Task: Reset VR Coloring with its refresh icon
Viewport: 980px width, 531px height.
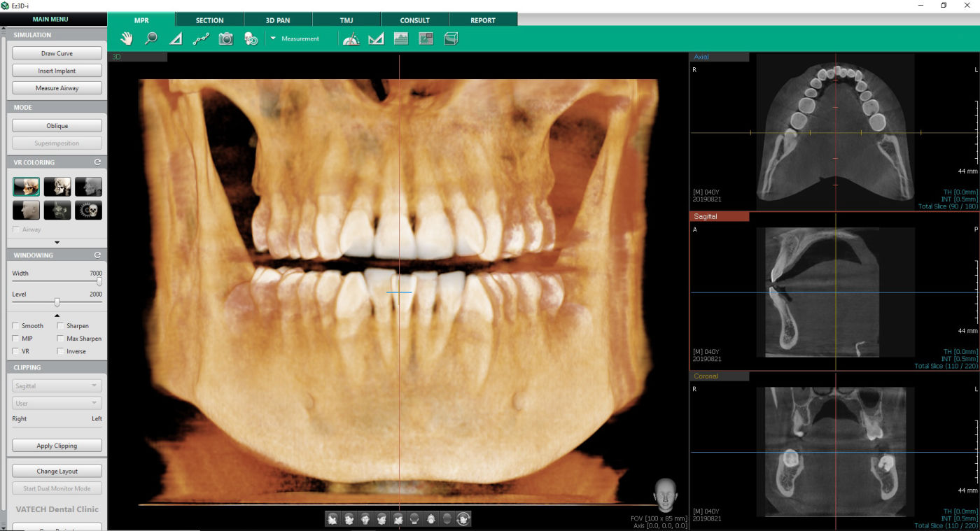Action: click(97, 162)
